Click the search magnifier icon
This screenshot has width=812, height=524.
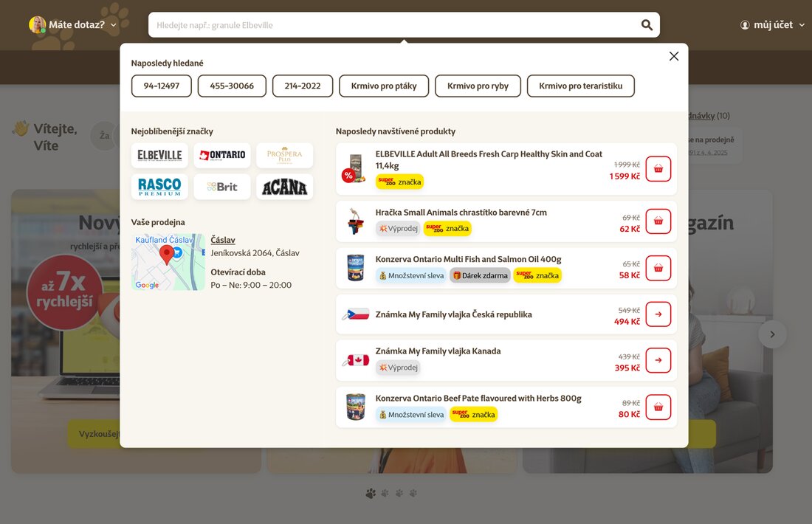[x=647, y=25]
